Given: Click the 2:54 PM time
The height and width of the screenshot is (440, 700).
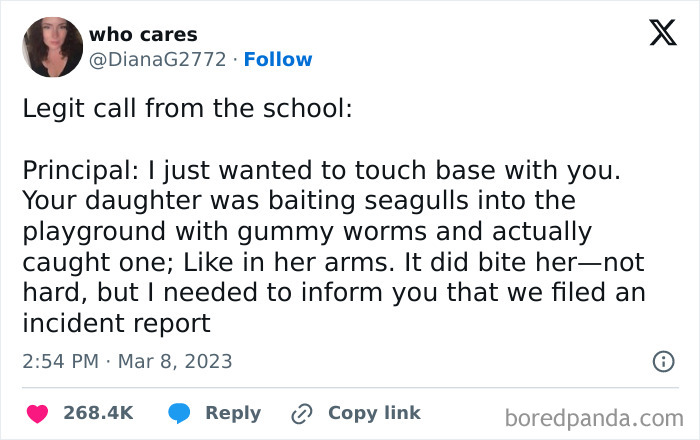Looking at the screenshot, I should coord(61,362).
